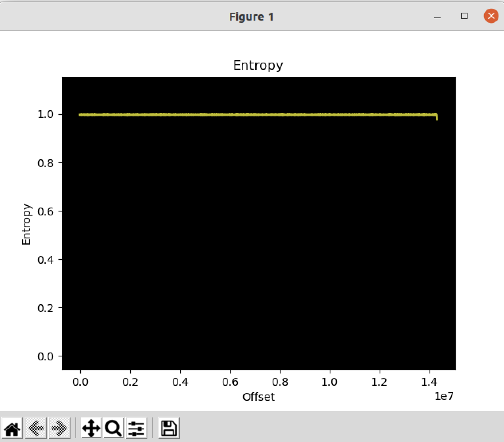Click the y-axis tick label 1.0
Screen dimensions: 504x442
pyautogui.click(x=45, y=114)
